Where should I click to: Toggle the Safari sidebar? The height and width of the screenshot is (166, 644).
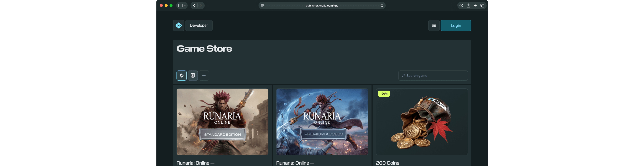pos(180,5)
